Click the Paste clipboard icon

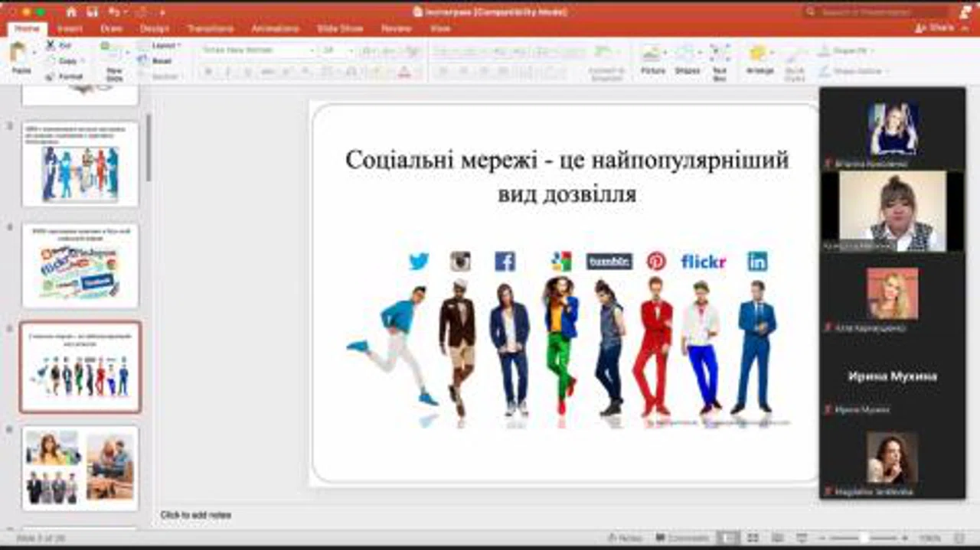point(19,52)
